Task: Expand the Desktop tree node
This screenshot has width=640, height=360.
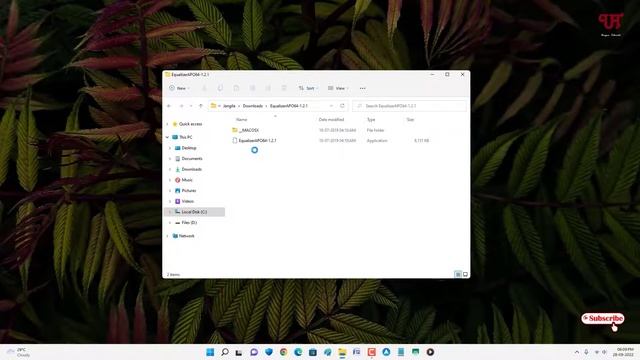Action: click(170, 148)
